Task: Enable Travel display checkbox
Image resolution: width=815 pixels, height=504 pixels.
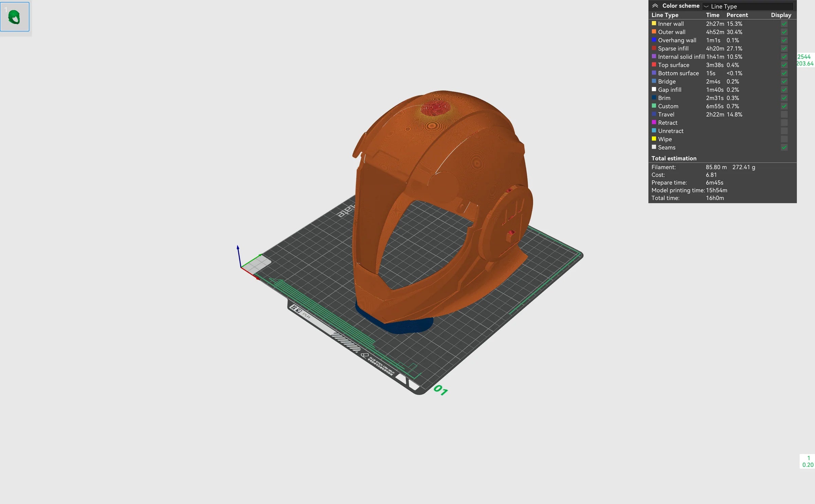Action: pos(784,114)
